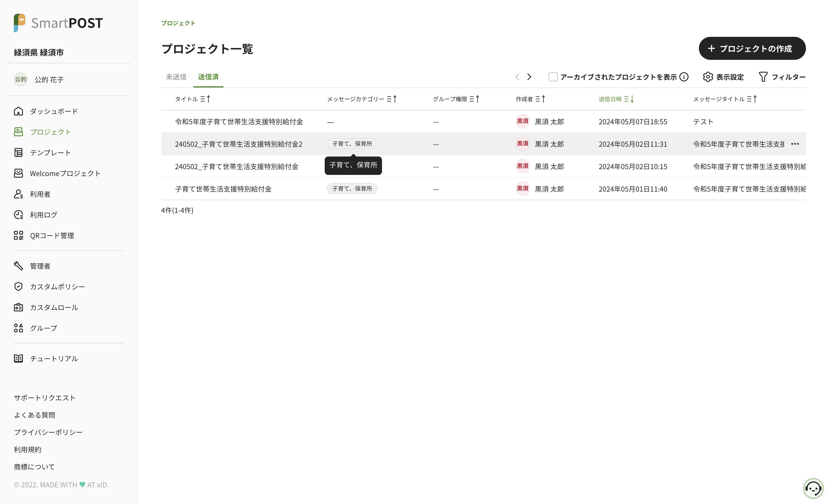Click the チュートリアル book icon
This screenshot has width=829, height=504.
(x=18, y=359)
